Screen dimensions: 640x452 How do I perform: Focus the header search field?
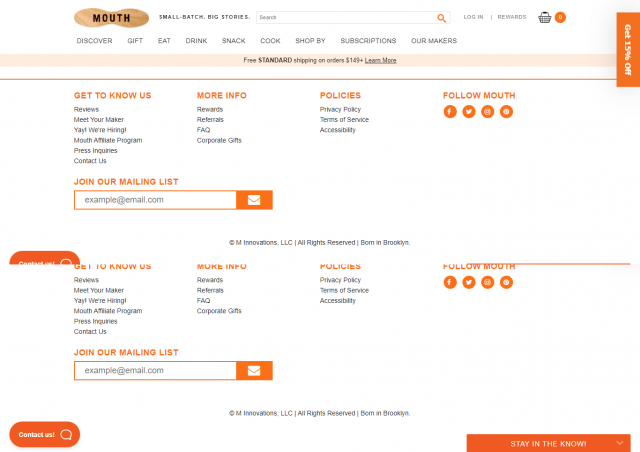coord(345,18)
